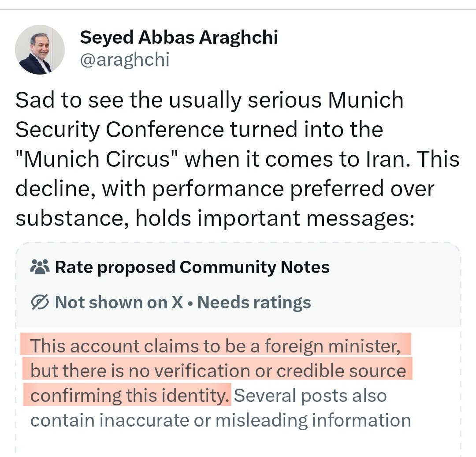
Task: Click the Seyed Abbas Araghchi display name
Action: (178, 37)
